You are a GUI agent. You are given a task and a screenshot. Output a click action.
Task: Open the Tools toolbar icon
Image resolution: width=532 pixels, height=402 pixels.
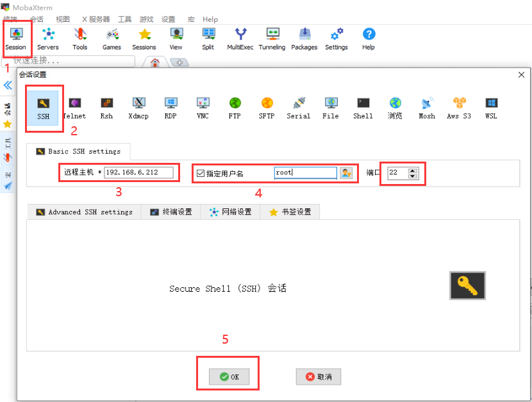(80, 39)
